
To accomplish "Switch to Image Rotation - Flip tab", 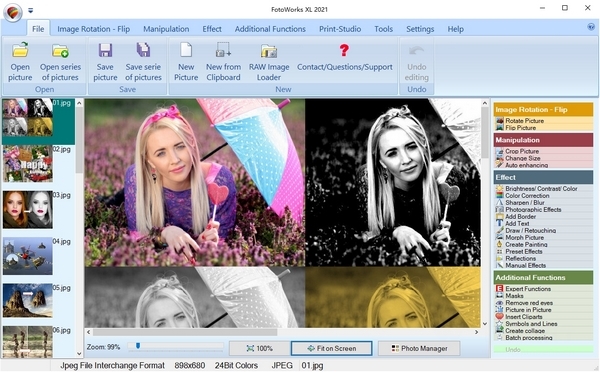I will tap(93, 29).
